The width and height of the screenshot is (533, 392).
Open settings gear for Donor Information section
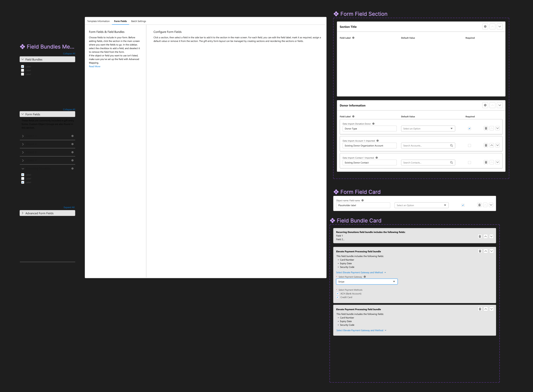tap(485, 105)
